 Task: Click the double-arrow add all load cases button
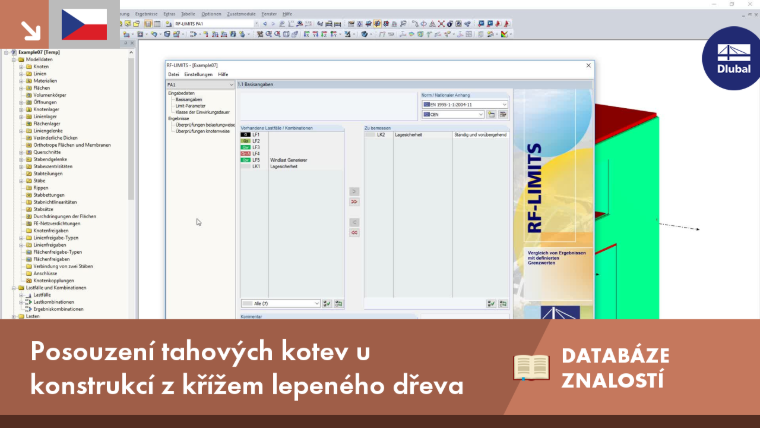354,202
